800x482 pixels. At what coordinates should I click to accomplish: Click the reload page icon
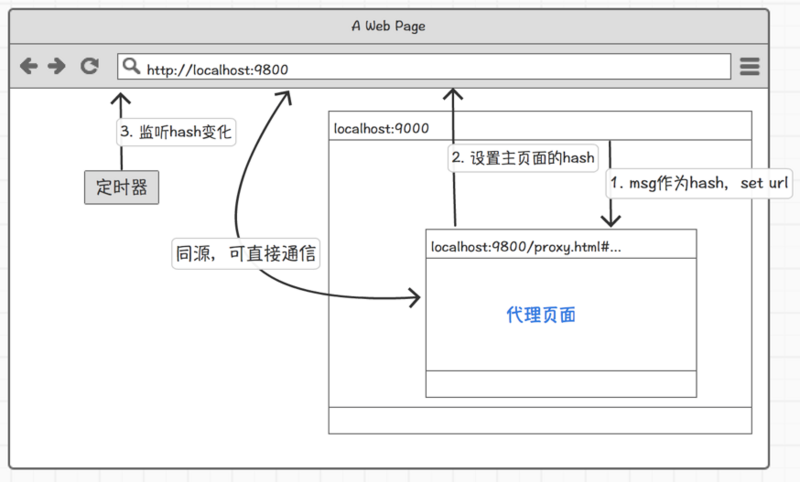(x=89, y=66)
